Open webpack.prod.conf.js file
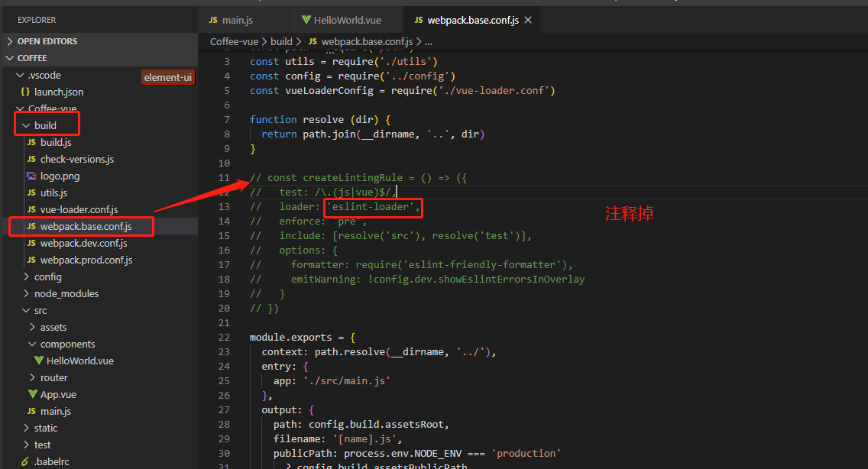The height and width of the screenshot is (469, 868). pyautogui.click(x=86, y=260)
